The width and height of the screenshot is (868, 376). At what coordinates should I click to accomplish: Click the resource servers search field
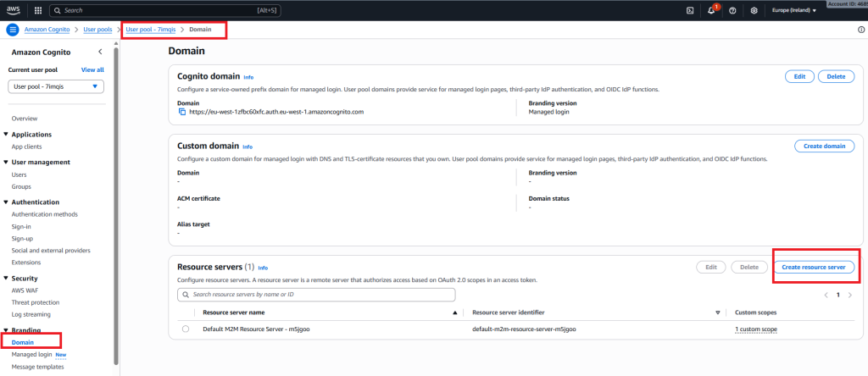(316, 294)
